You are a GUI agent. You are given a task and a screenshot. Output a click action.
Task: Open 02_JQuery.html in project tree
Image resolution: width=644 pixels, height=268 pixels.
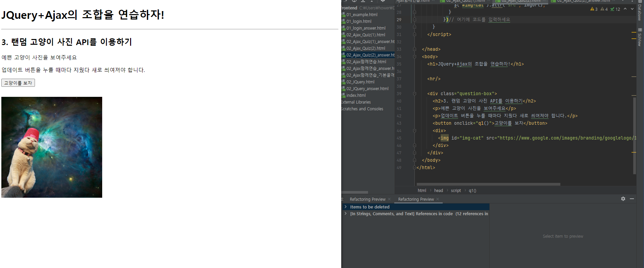[360, 82]
